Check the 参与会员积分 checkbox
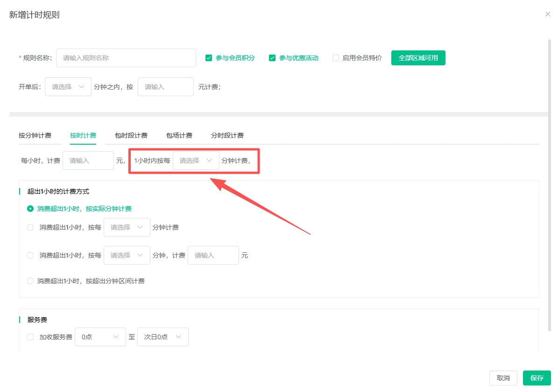The image size is (558, 392). [209, 58]
